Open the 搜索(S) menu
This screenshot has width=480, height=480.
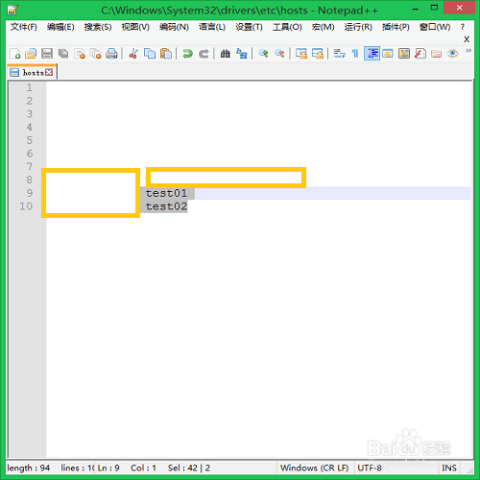98,27
